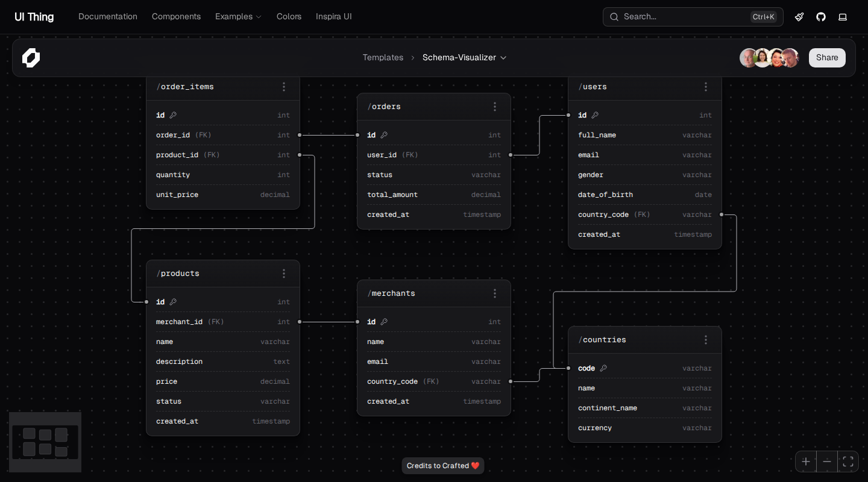Open the order_items table options menu

[284, 87]
